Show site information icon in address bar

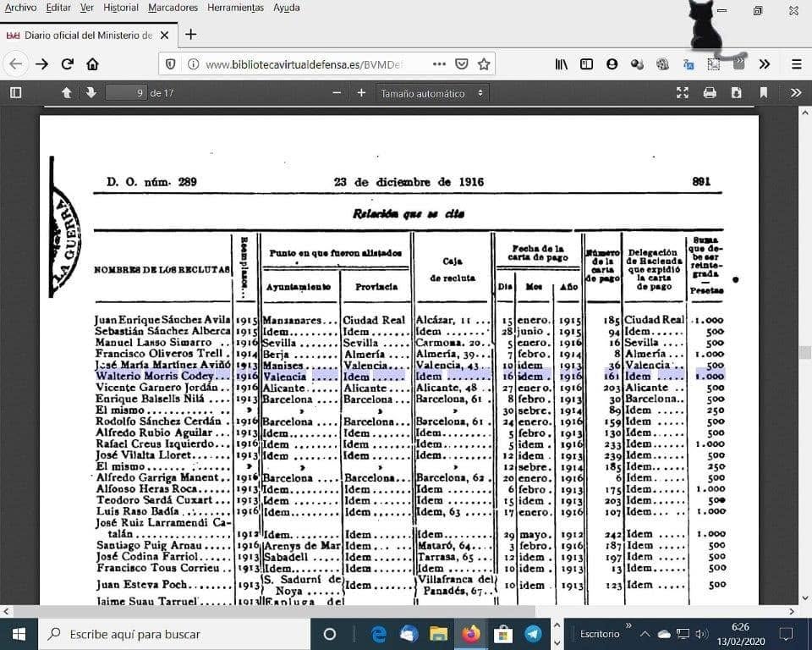pos(193,64)
